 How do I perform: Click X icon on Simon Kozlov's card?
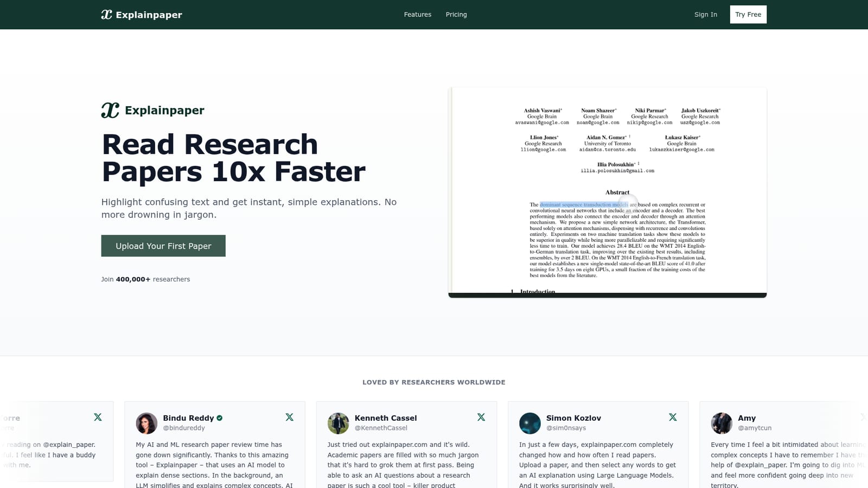[673, 417]
